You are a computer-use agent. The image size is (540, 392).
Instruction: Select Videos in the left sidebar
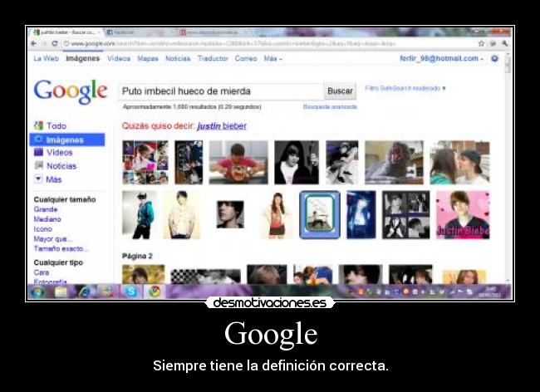[53, 152]
